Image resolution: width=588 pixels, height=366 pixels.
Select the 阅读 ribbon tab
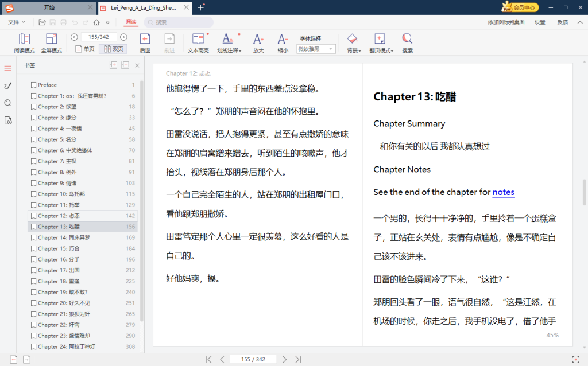pyautogui.click(x=131, y=22)
